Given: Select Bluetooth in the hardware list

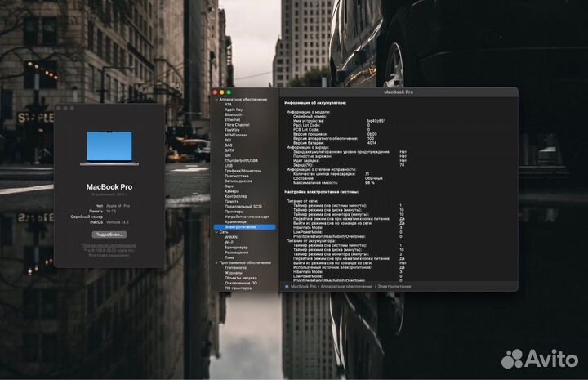Looking at the screenshot, I should click(233, 114).
